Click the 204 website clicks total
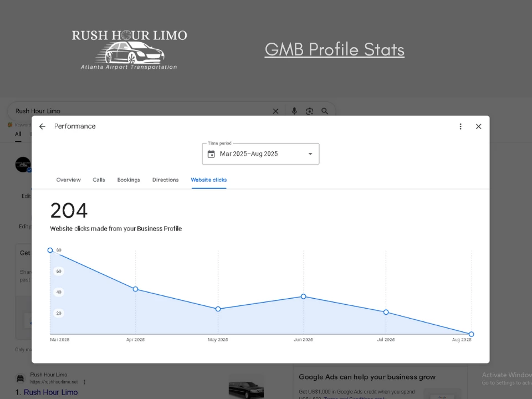This screenshot has width=532, height=399. (x=69, y=211)
